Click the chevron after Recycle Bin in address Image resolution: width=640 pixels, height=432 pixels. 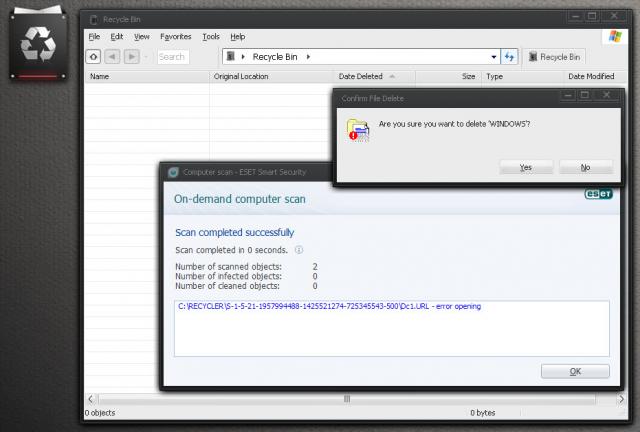point(308,57)
